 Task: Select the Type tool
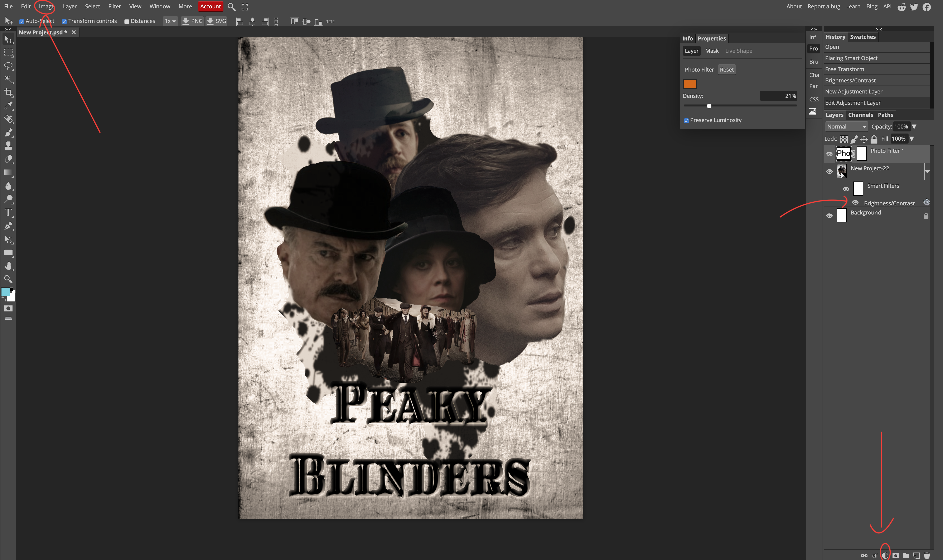pyautogui.click(x=8, y=212)
